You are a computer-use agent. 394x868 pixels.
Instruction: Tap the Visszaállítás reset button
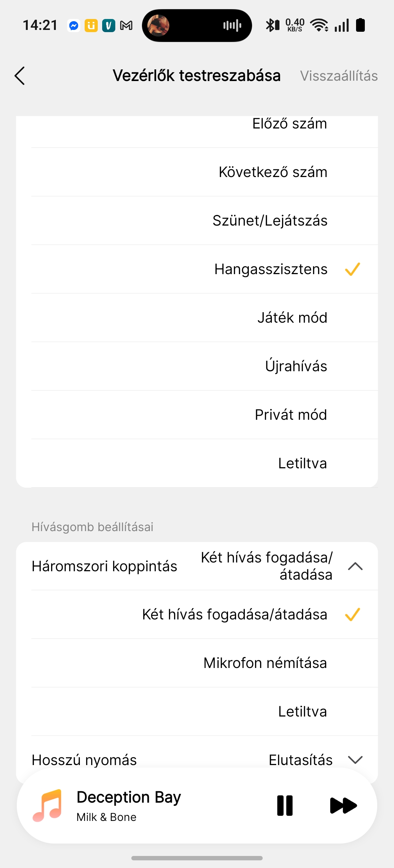(x=339, y=76)
